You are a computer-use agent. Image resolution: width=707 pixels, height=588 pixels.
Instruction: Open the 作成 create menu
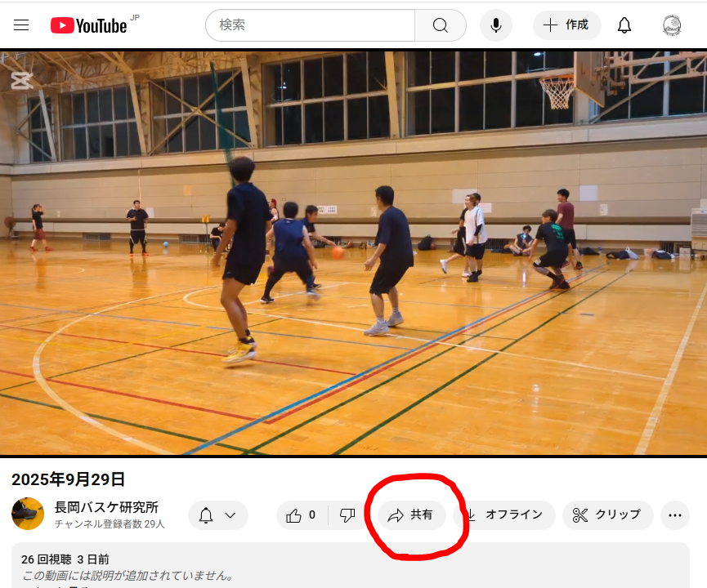click(566, 25)
